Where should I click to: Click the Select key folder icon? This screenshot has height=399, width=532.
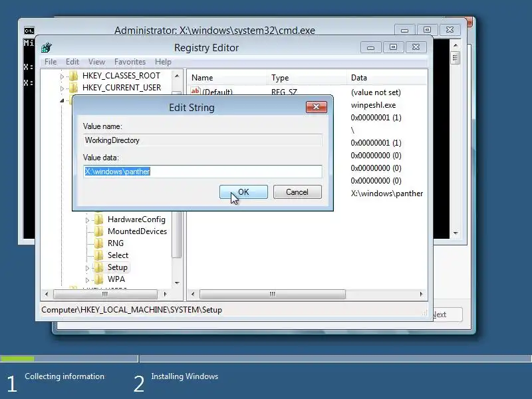[x=98, y=255]
